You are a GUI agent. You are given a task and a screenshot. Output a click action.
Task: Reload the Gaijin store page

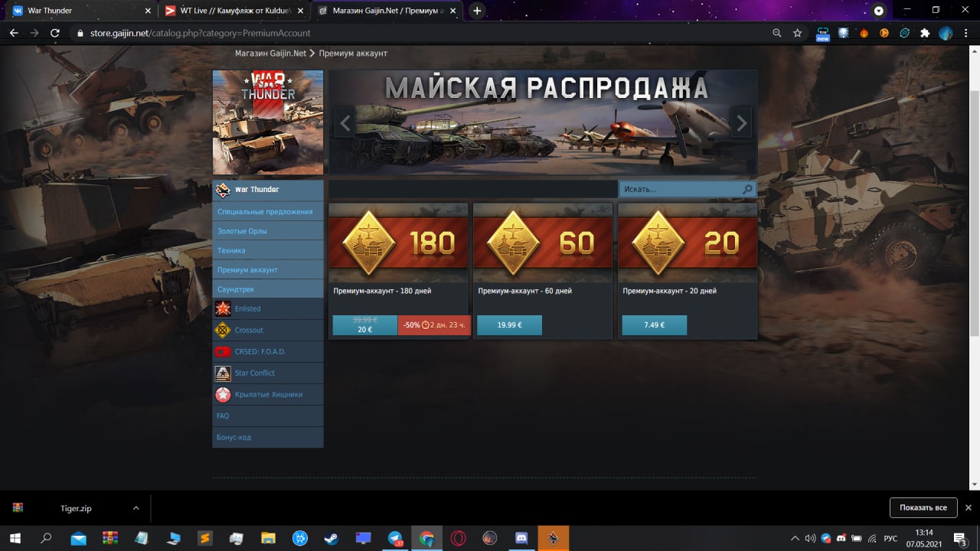coord(55,33)
